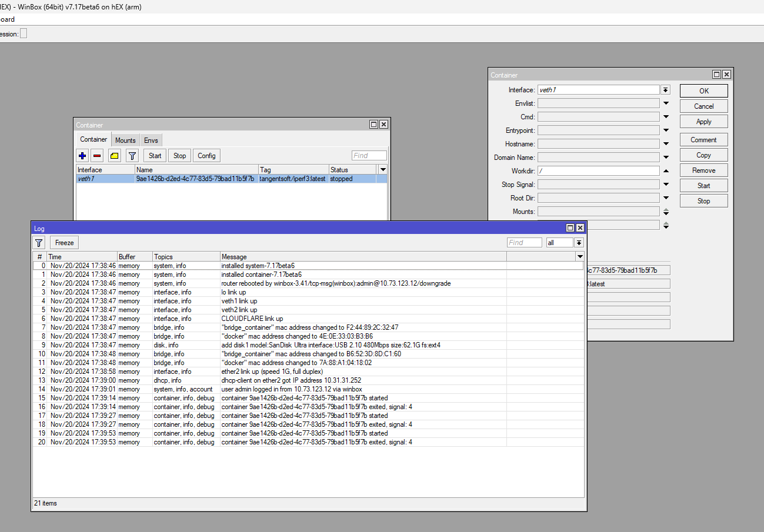Select log row 'router rebooted by winbox-3.41'
The width and height of the screenshot is (764, 532).
pyautogui.click(x=309, y=283)
